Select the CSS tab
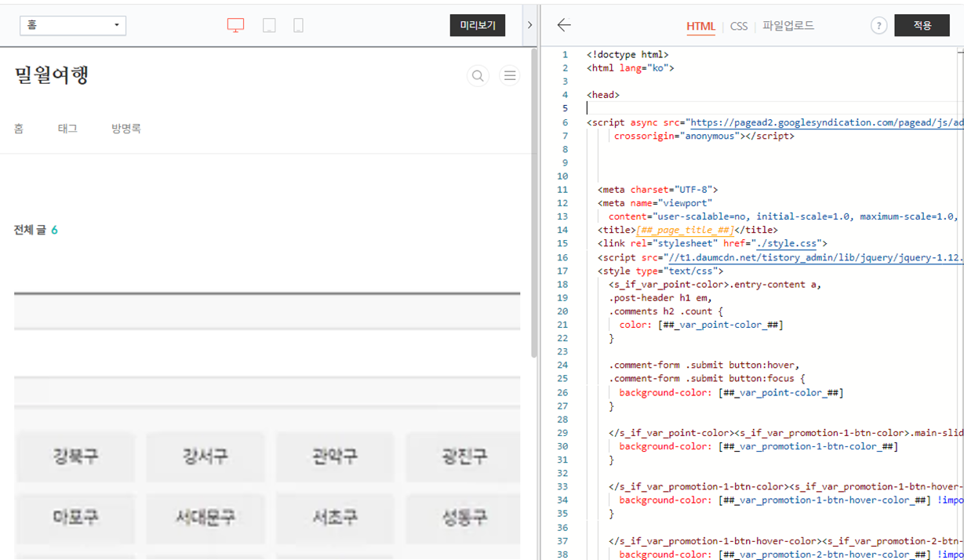 (739, 26)
